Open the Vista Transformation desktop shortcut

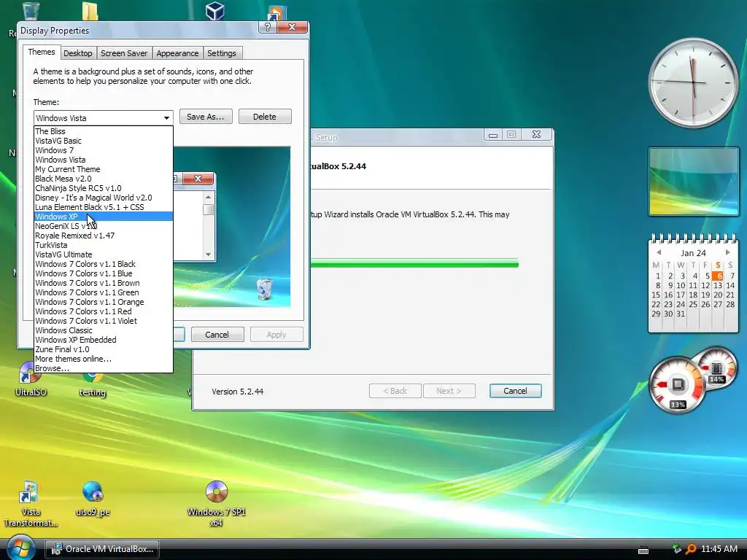(x=31, y=504)
